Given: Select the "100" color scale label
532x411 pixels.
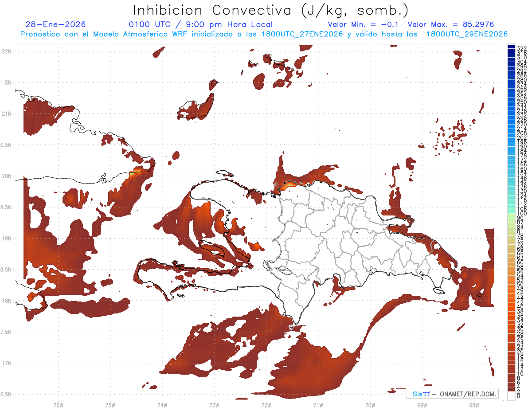Looking at the screenshot, I should 522,214.
